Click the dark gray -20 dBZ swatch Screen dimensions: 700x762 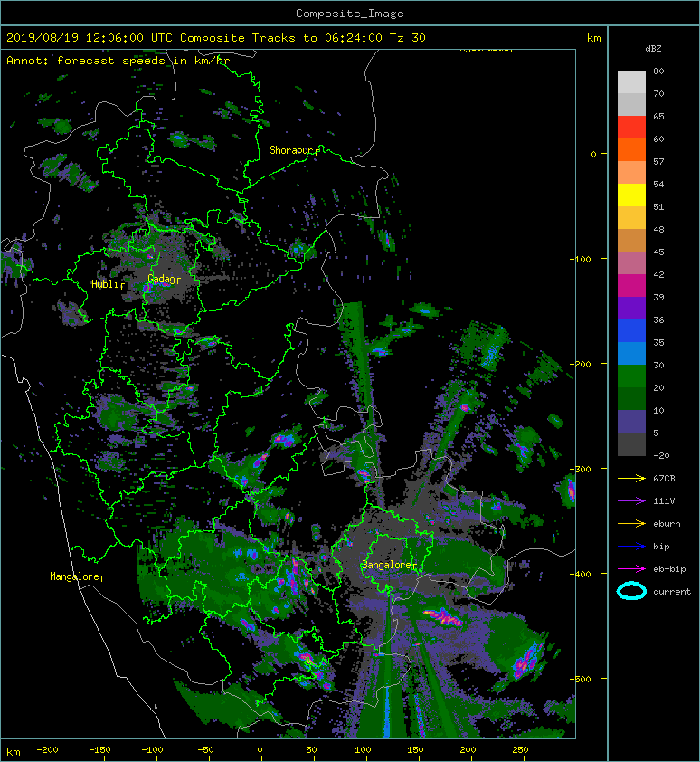click(631, 444)
